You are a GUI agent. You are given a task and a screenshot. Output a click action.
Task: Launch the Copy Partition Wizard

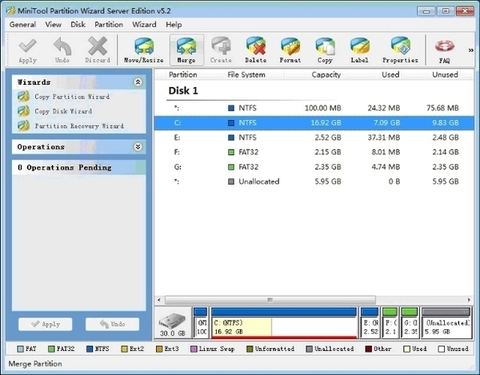[x=64, y=97]
